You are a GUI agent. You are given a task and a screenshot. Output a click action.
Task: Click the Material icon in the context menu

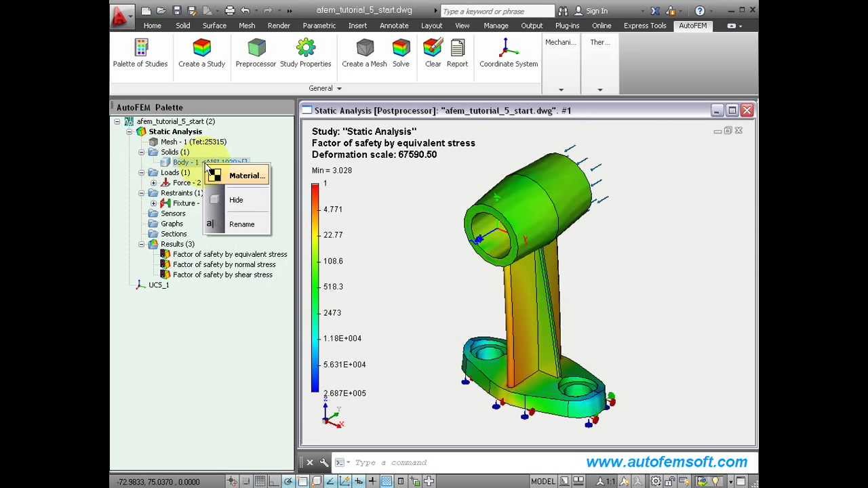(214, 176)
